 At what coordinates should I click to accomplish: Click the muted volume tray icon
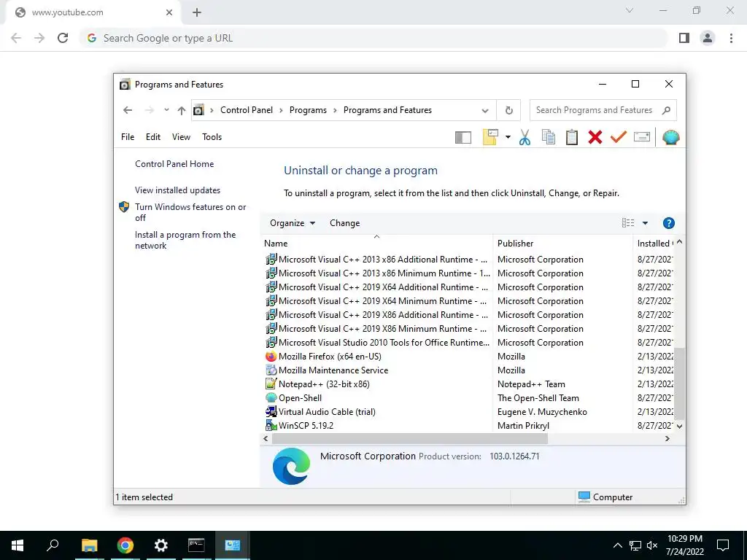652,545
